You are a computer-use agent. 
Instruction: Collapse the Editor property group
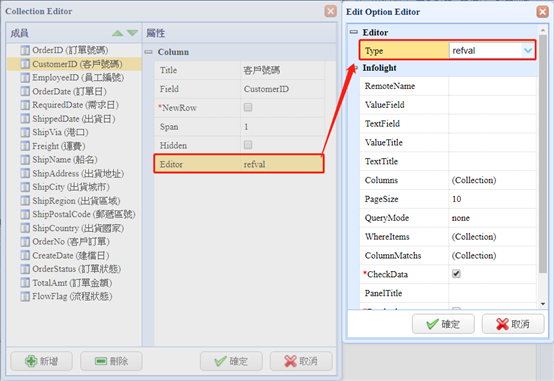point(354,32)
